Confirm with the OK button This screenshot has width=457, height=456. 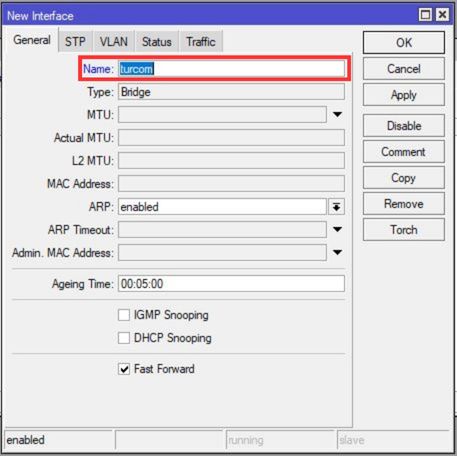pyautogui.click(x=404, y=43)
